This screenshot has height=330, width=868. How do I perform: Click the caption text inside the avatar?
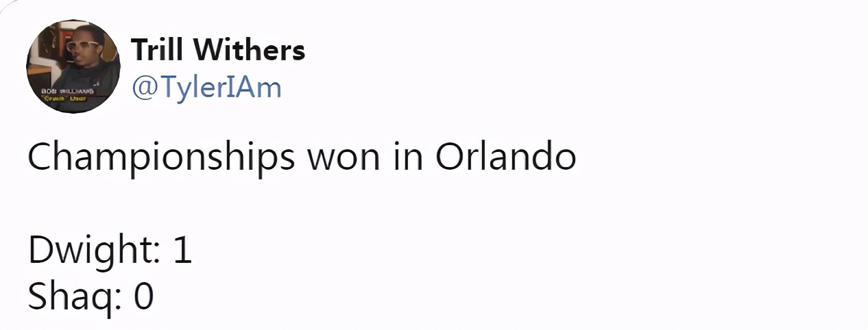coord(66,95)
